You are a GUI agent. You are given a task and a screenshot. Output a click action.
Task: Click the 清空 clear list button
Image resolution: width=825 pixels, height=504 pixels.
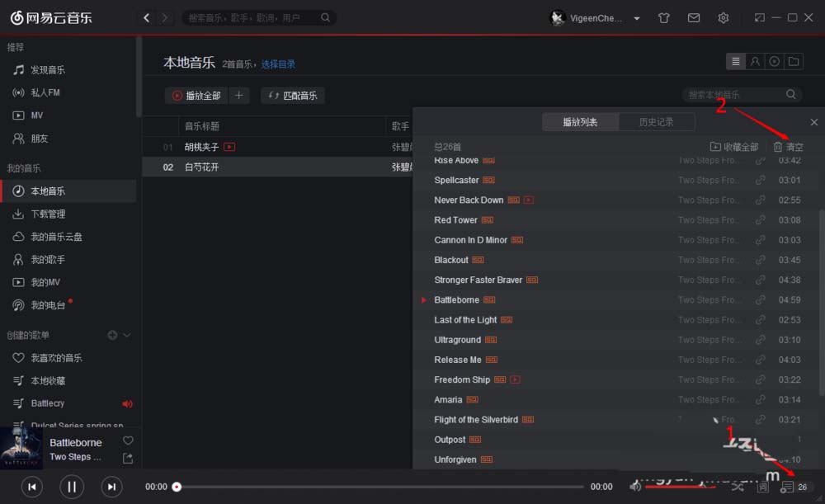coord(788,147)
